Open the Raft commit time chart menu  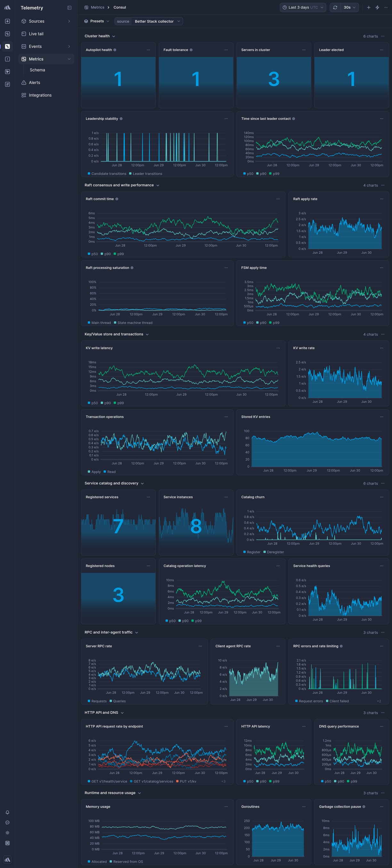coord(278,199)
